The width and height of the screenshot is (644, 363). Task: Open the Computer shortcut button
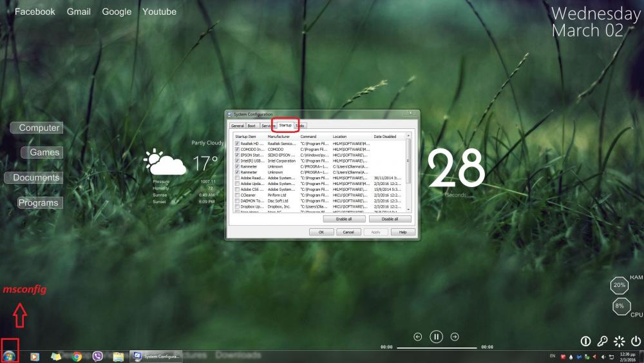(37, 128)
